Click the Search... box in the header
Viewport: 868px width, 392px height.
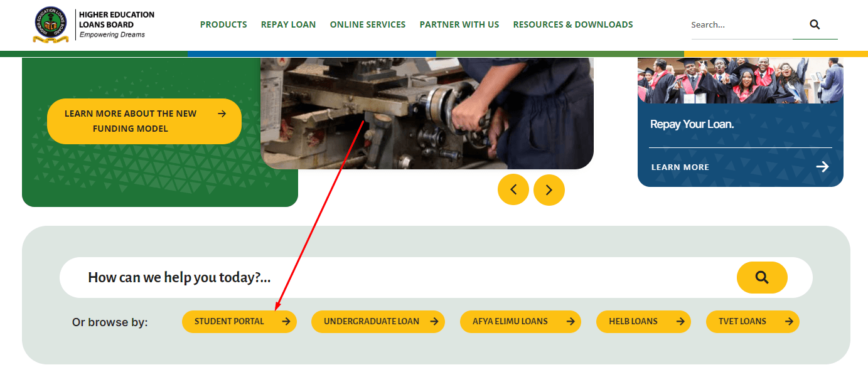coord(741,24)
